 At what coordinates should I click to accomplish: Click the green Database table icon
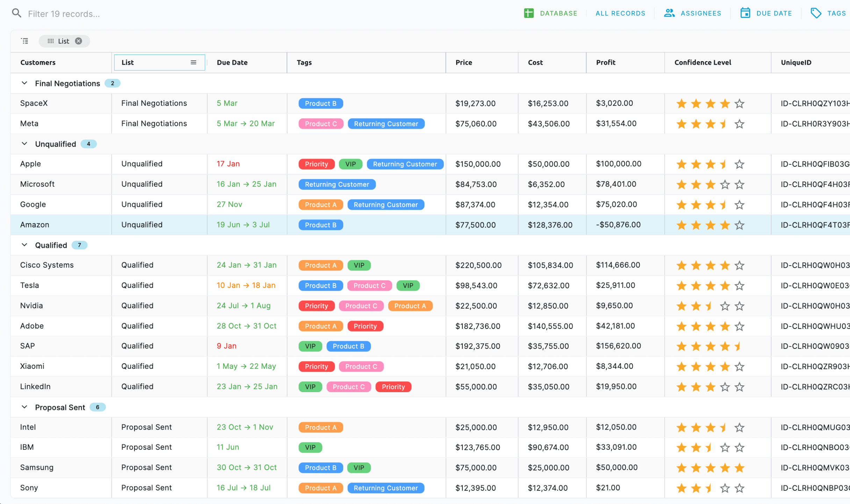click(528, 13)
